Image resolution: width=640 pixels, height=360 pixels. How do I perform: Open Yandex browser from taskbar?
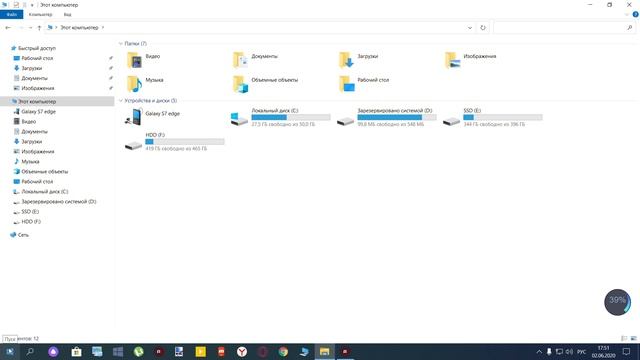[x=242, y=351]
